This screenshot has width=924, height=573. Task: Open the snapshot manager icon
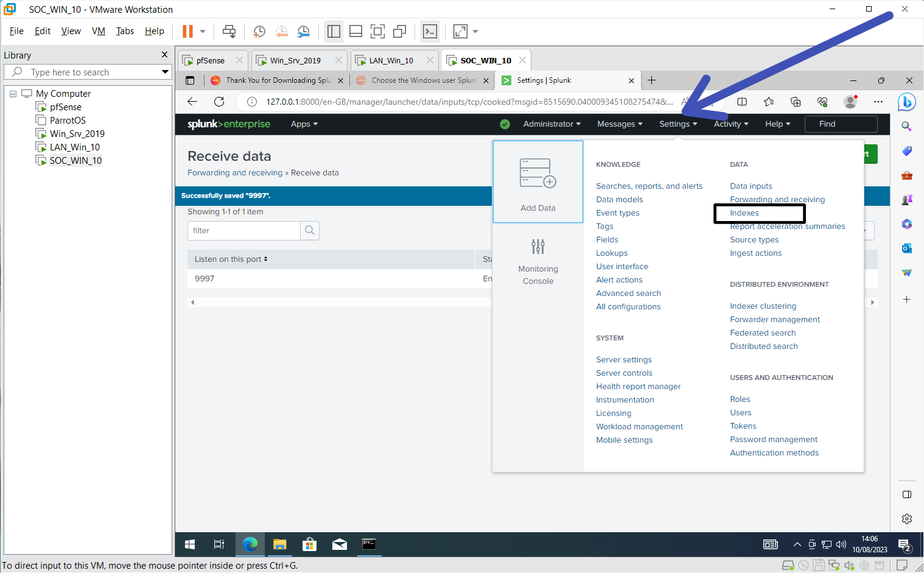click(303, 31)
